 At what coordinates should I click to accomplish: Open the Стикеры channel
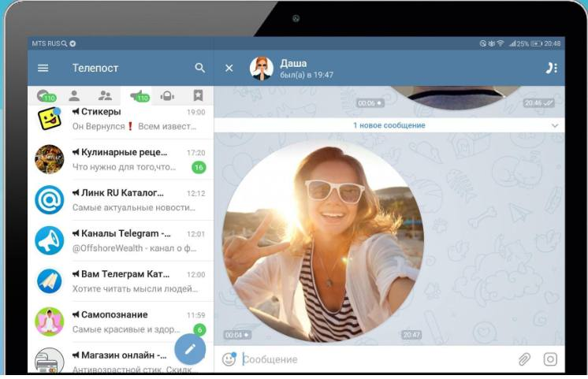121,119
